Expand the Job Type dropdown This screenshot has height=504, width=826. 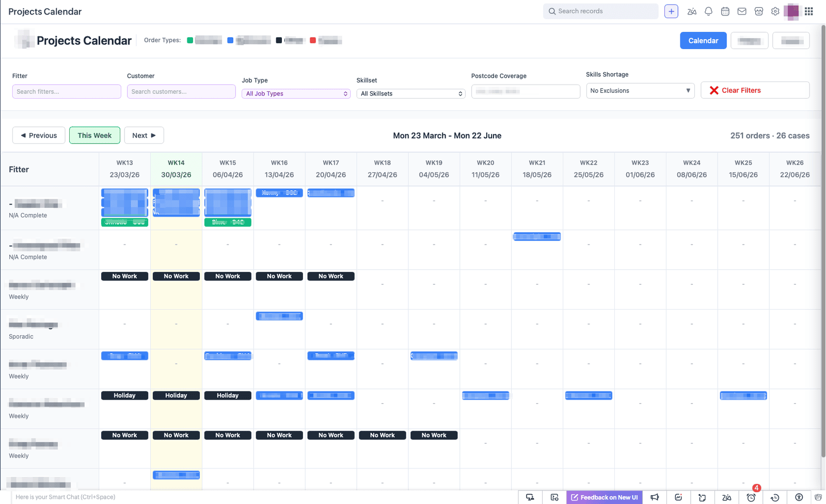point(296,93)
